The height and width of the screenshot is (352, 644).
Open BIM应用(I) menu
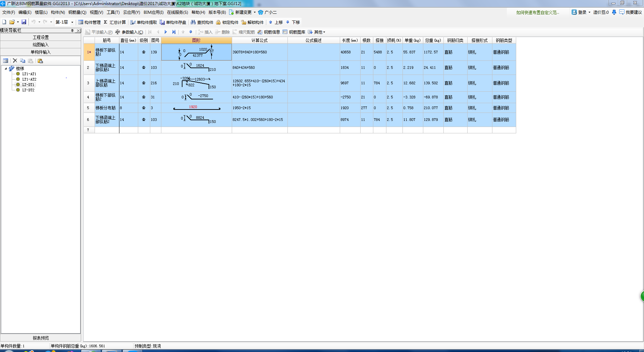tap(153, 12)
